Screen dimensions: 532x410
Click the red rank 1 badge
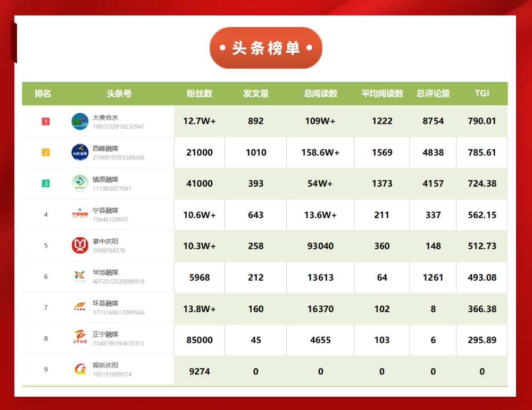click(46, 122)
